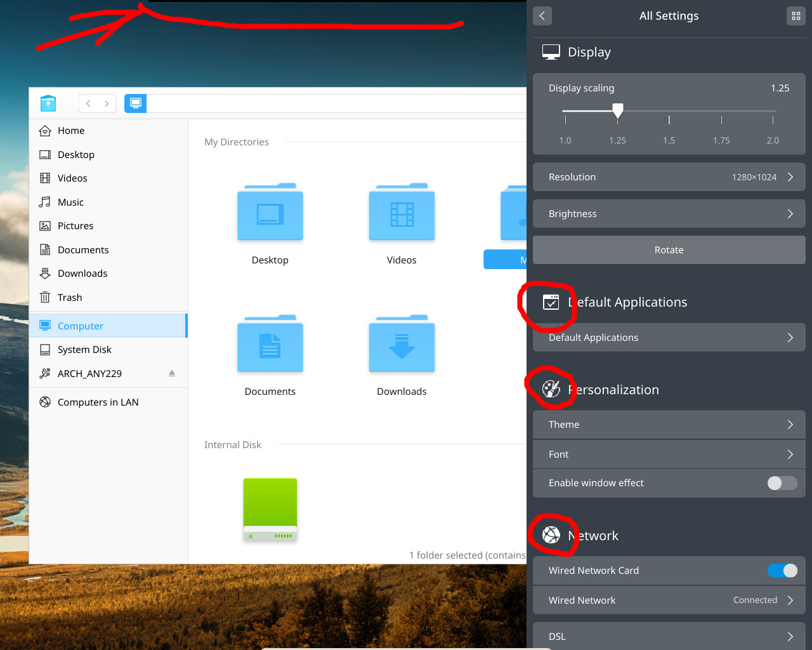Image resolution: width=812 pixels, height=650 pixels.
Task: Open the settings module grid icon
Action: tap(796, 16)
